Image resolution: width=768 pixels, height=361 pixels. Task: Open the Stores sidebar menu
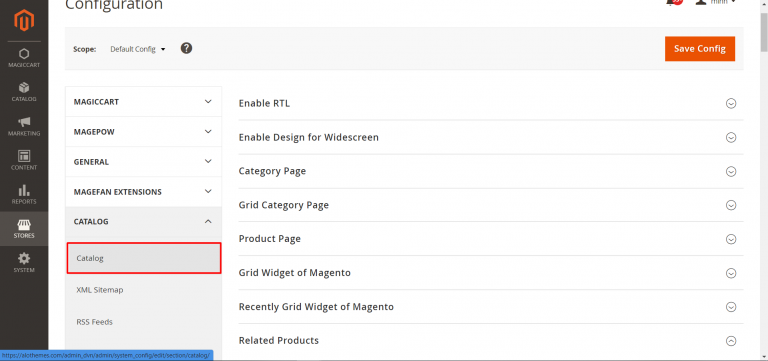(24, 229)
